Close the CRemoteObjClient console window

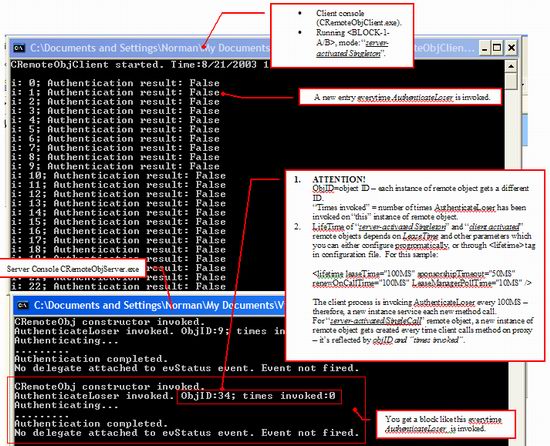tap(511, 48)
